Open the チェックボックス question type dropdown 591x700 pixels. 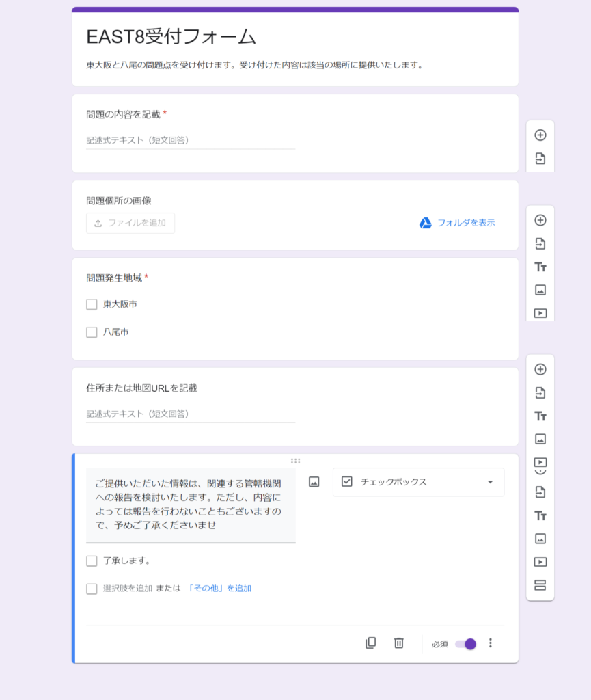[418, 482]
